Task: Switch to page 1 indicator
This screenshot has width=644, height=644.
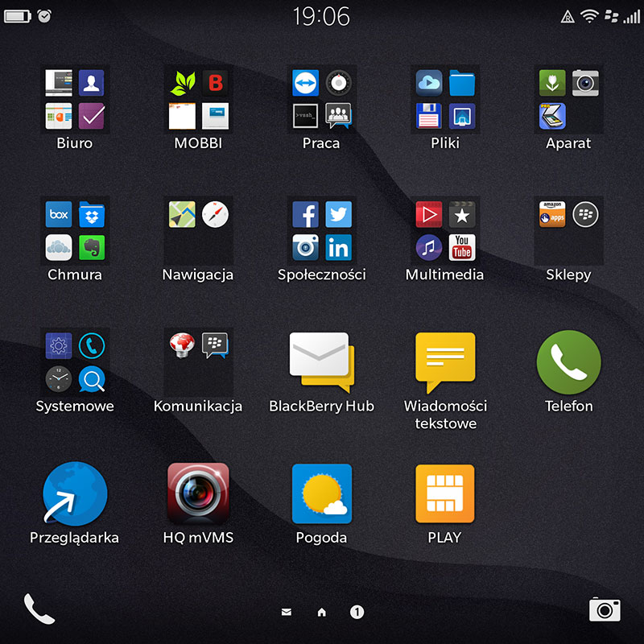Action: [357, 613]
